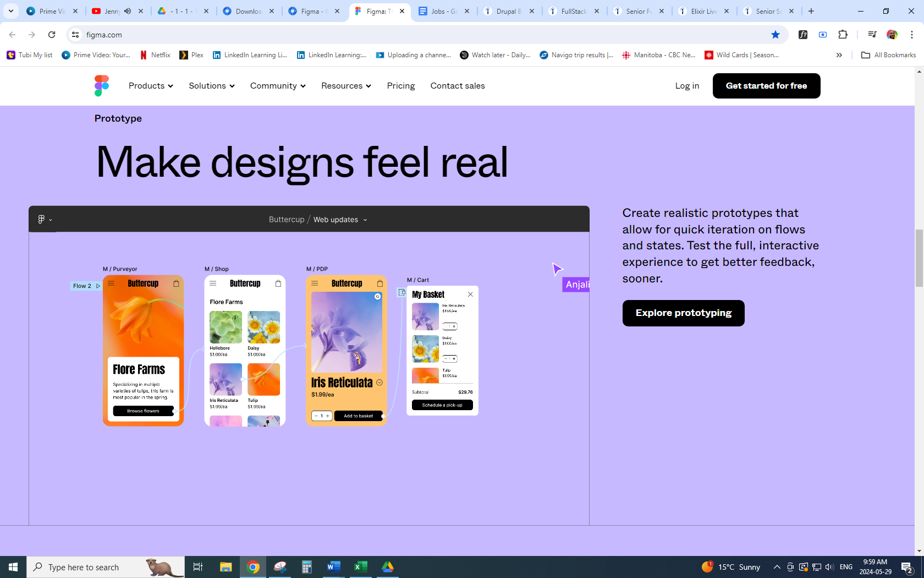
Task: Mute the YouTube Jenny tab audio
Action: [128, 11]
